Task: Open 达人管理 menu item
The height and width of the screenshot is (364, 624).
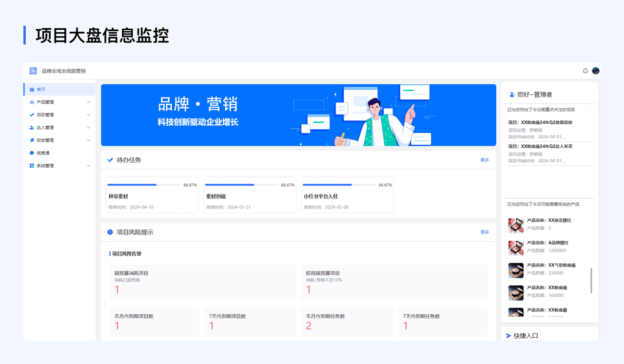Action: point(59,128)
